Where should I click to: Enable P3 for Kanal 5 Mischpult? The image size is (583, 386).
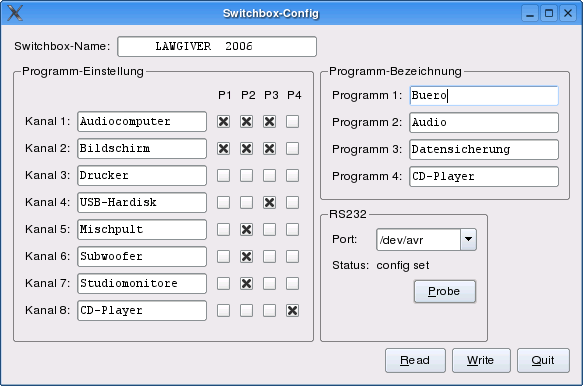point(270,229)
